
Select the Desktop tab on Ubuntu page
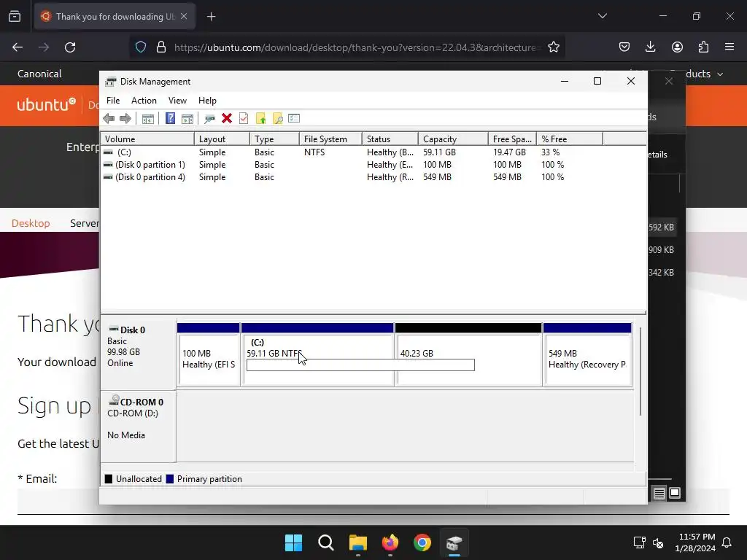tap(31, 223)
